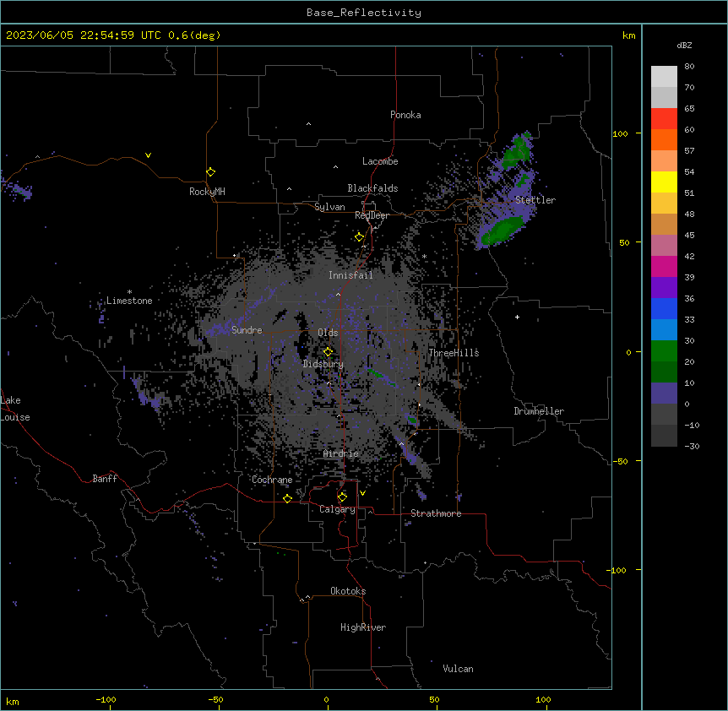The image size is (728, 711).
Task: Click the Stettler city label
Action: pyautogui.click(x=535, y=200)
